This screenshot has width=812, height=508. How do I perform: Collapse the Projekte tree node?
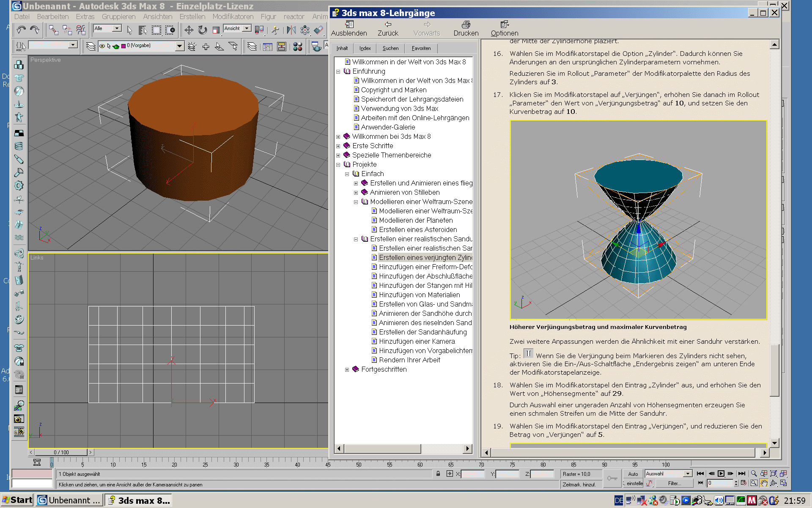(x=338, y=165)
